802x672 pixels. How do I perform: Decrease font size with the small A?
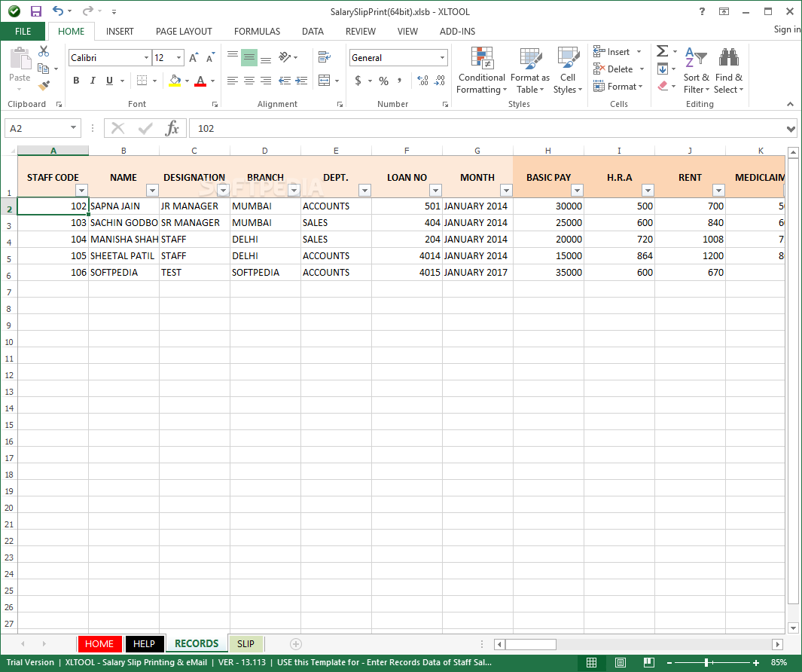tap(210, 58)
